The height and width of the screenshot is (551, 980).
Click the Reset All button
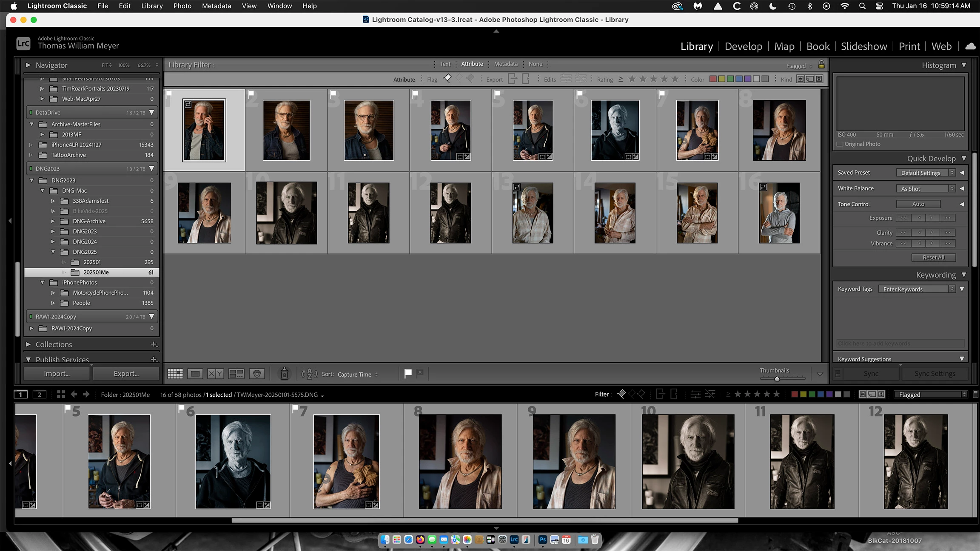point(933,257)
